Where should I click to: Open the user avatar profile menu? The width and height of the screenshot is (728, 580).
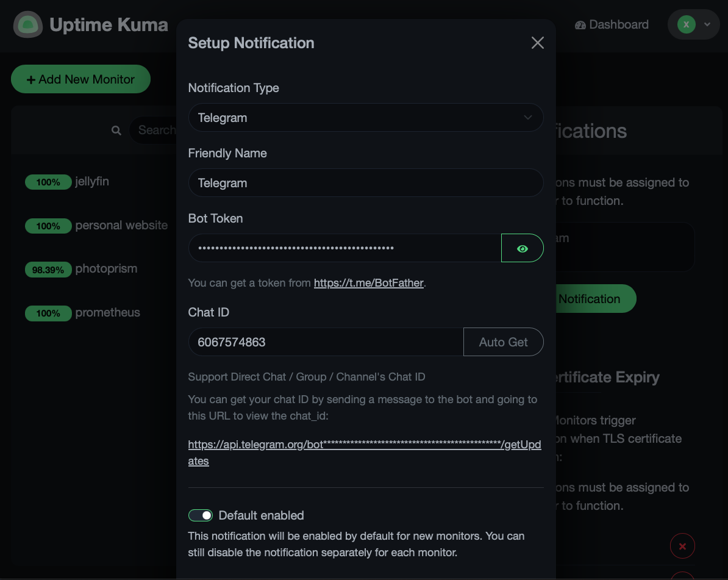pos(686,24)
